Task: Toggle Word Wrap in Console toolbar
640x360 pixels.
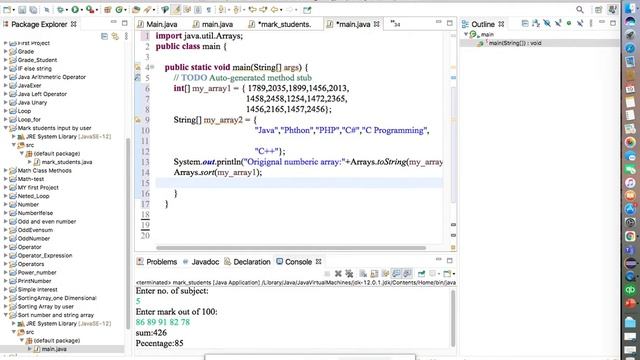Action: pyautogui.click(x=385, y=273)
